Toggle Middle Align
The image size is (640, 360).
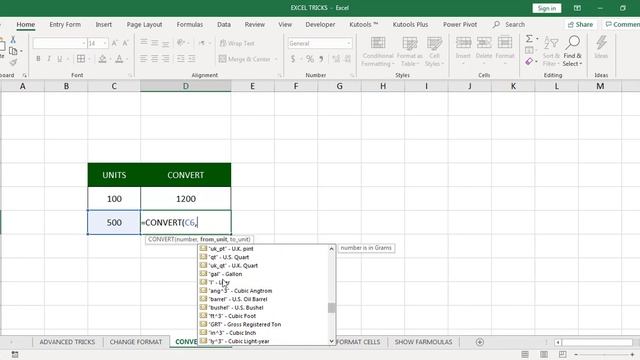click(155, 42)
